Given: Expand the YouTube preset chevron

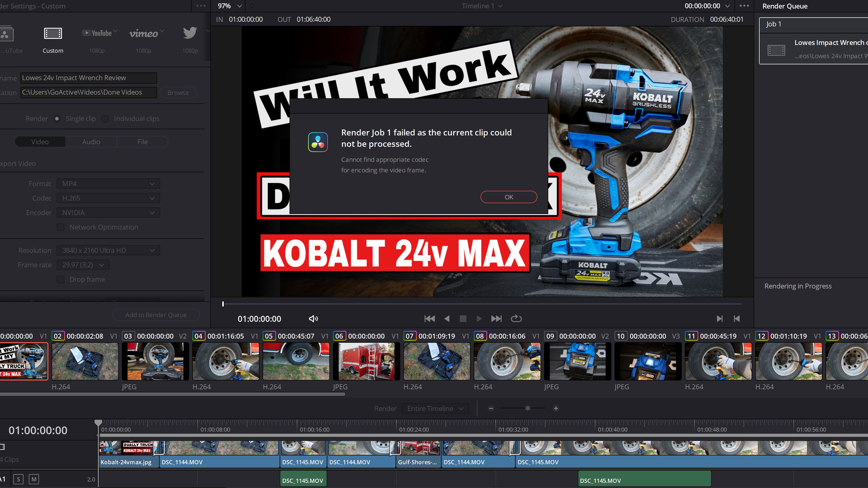Looking at the screenshot, I should (x=116, y=31).
